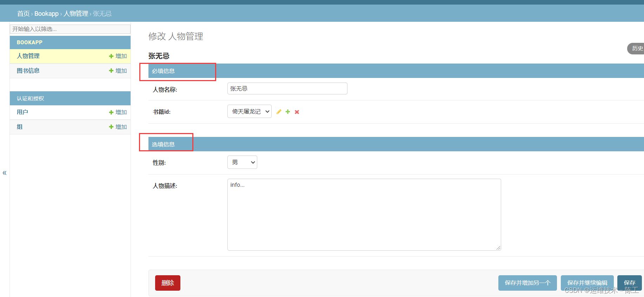Image resolution: width=644 pixels, height=297 pixels.
Task: Open the 书籍id dropdown showing 倚天屠龙记
Action: 250,111
